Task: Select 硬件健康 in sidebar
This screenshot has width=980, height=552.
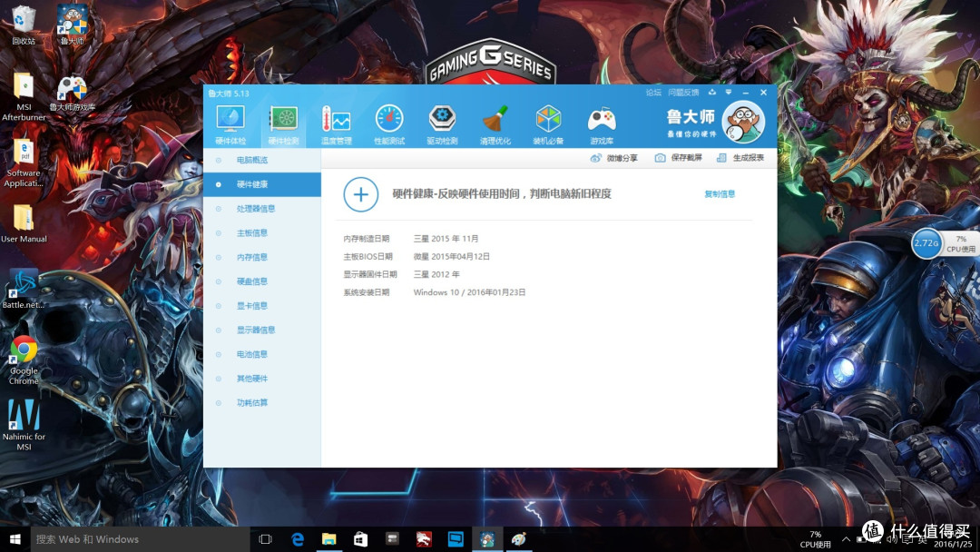Action: click(262, 184)
